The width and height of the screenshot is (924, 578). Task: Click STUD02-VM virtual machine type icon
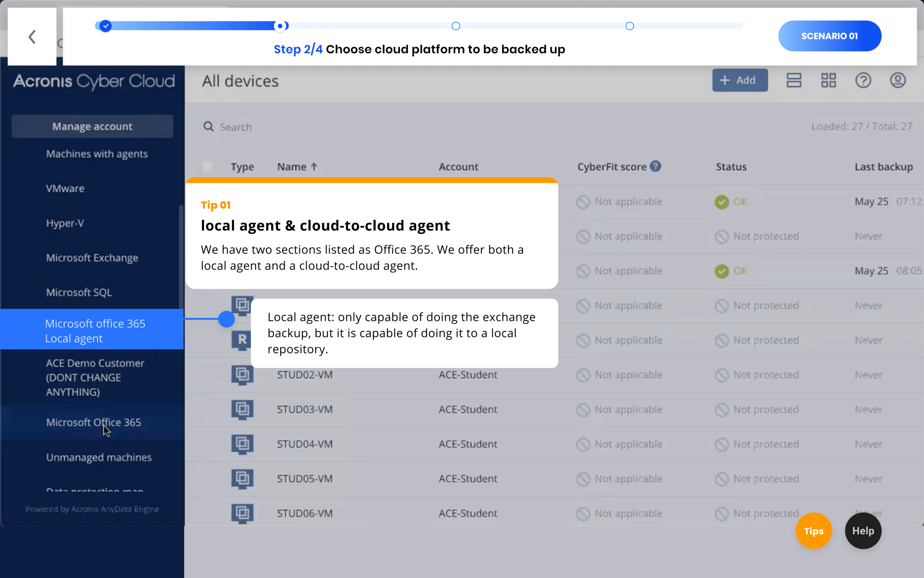pyautogui.click(x=242, y=375)
